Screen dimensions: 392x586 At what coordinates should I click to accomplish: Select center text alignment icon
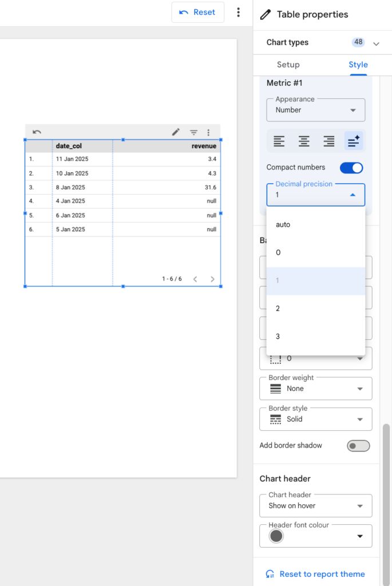(304, 141)
